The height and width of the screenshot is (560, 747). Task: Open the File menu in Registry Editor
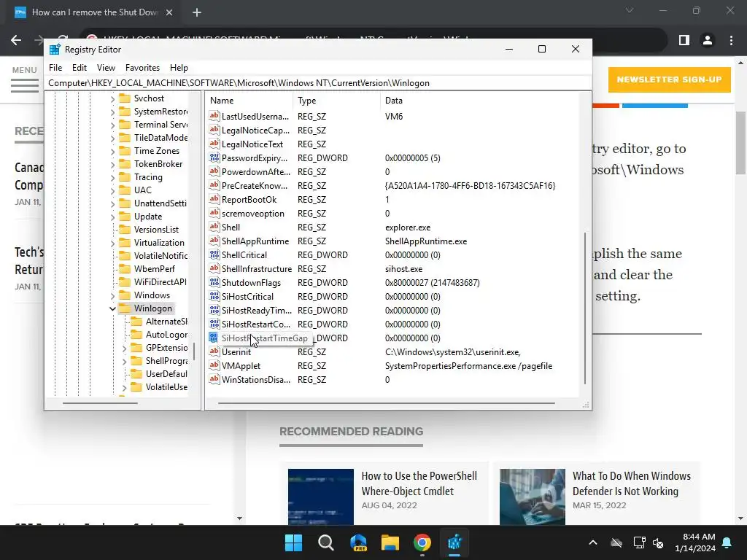point(55,68)
